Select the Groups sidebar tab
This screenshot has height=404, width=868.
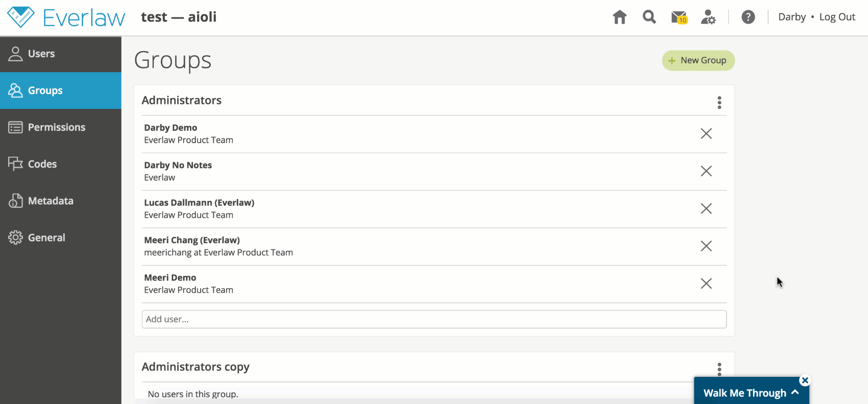click(61, 90)
